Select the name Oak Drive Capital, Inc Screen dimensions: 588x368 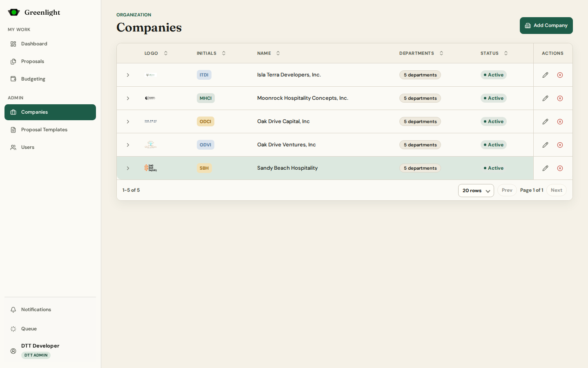tap(283, 121)
